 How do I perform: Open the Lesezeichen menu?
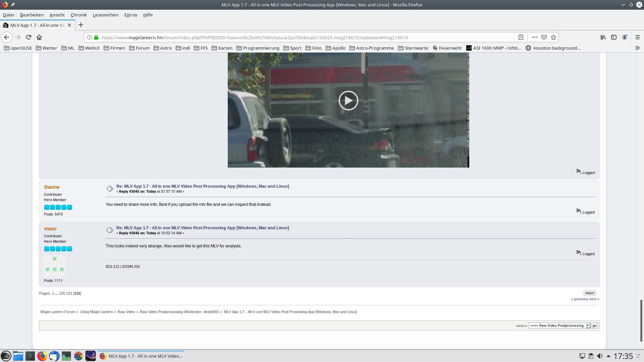tap(105, 15)
